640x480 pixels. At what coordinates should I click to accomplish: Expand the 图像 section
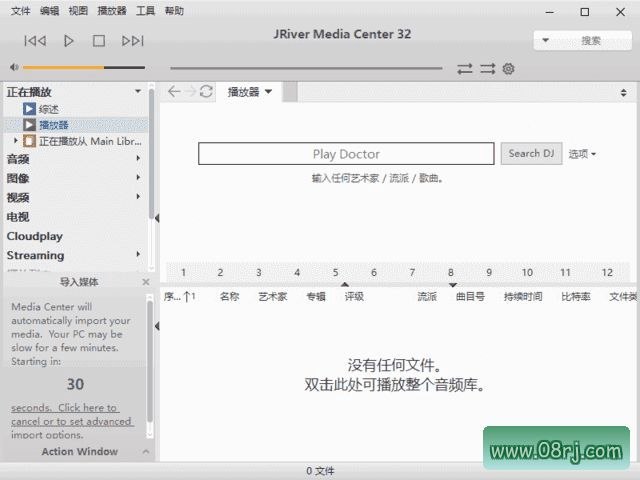click(138, 178)
